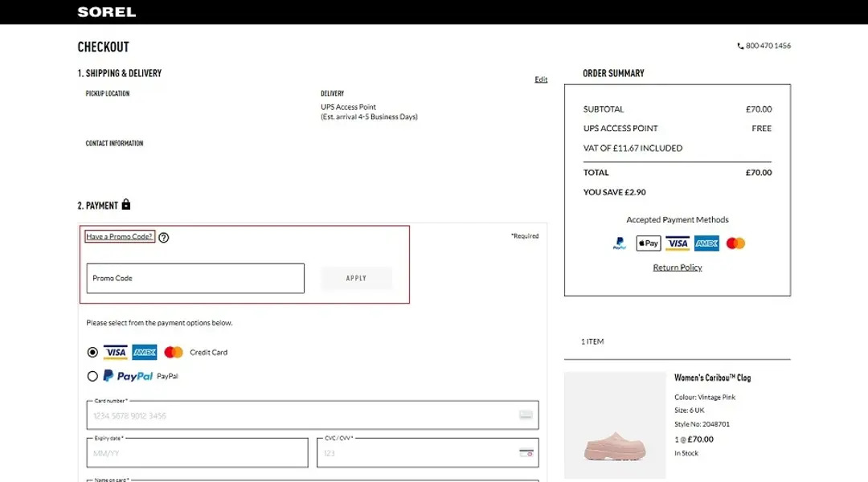The width and height of the screenshot is (868, 482).
Task: Select the PayPal payment radio button
Action: [x=92, y=376]
